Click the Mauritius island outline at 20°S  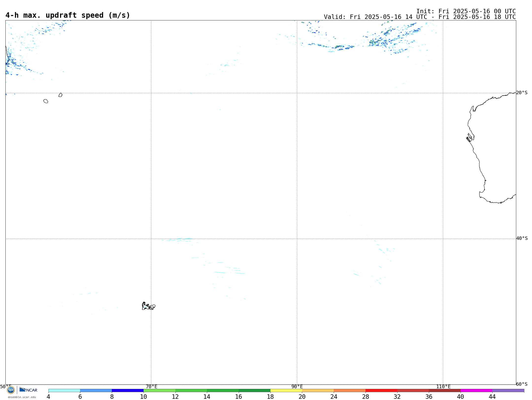coord(60,95)
